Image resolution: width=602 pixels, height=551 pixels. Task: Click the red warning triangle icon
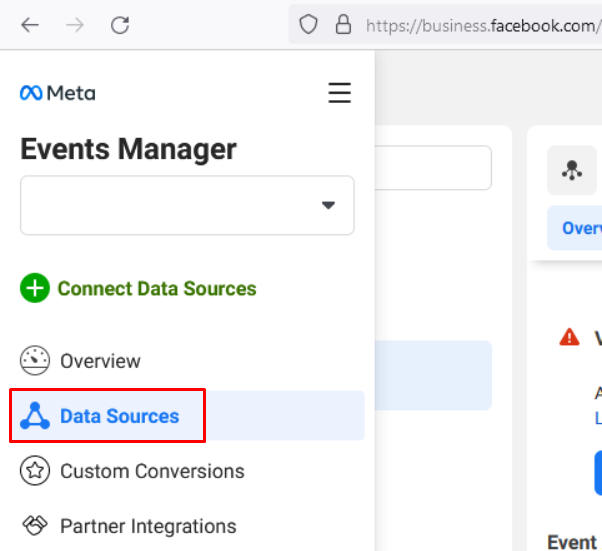pyautogui.click(x=569, y=337)
